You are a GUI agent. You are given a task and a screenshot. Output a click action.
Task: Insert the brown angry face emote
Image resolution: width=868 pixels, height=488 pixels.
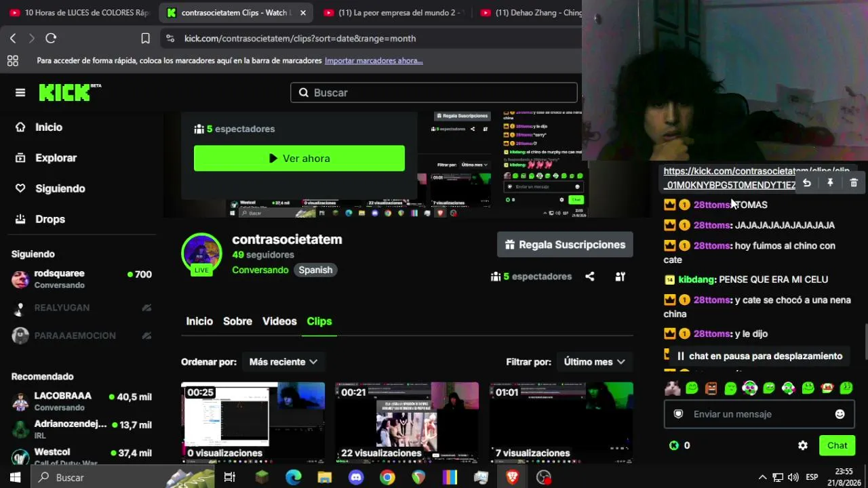click(x=711, y=388)
